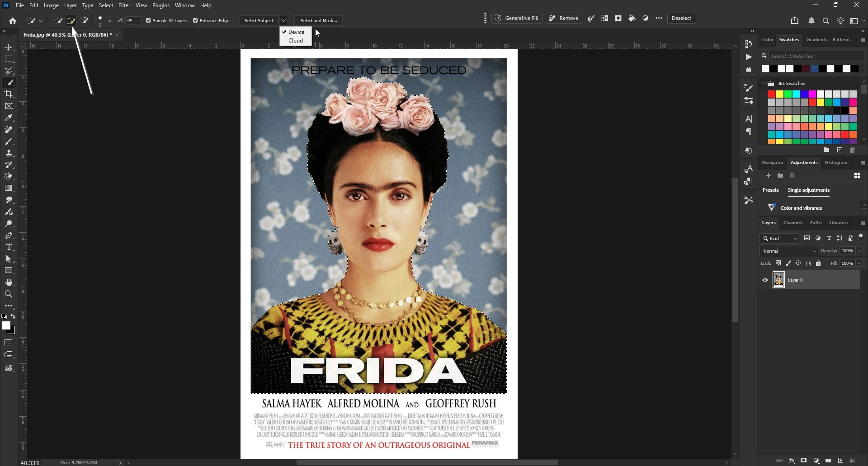Viewport: 868px width, 466px height.
Task: Toggle layer filtering switch on
Action: coord(861,237)
